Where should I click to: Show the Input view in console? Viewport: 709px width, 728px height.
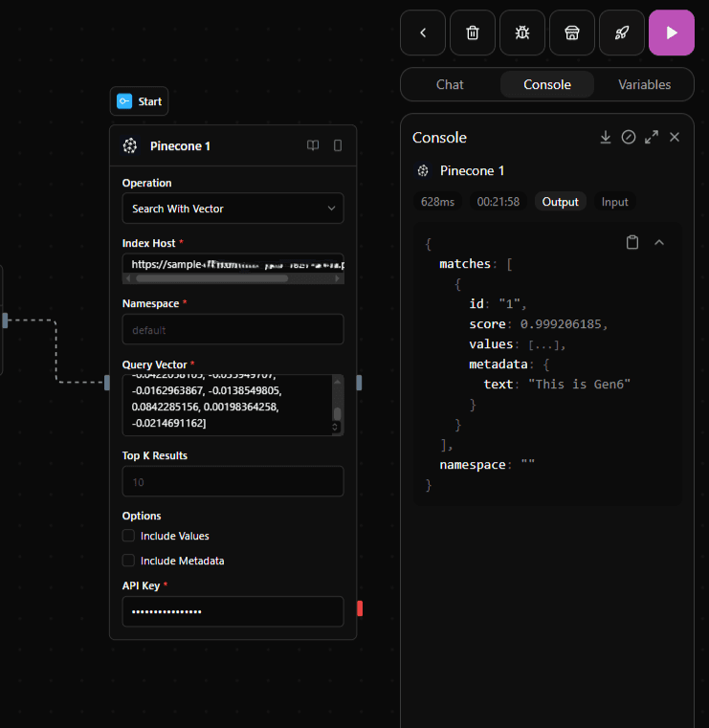[614, 202]
